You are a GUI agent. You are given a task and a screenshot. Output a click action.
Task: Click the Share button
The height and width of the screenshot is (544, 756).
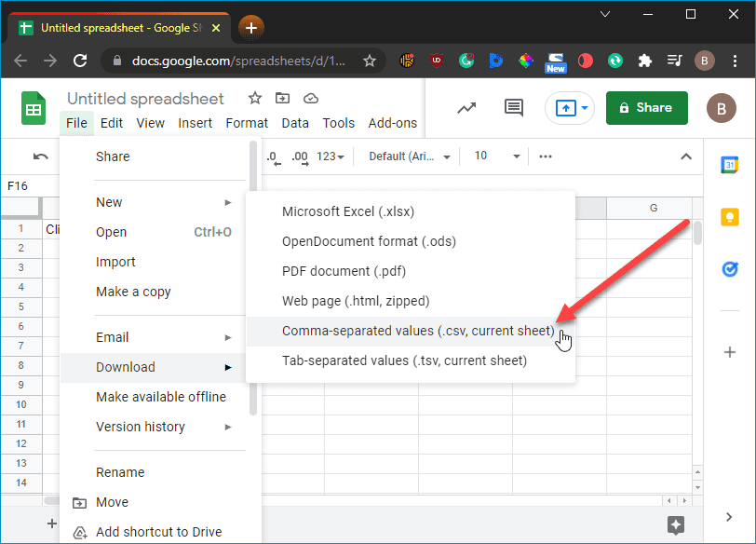point(646,108)
